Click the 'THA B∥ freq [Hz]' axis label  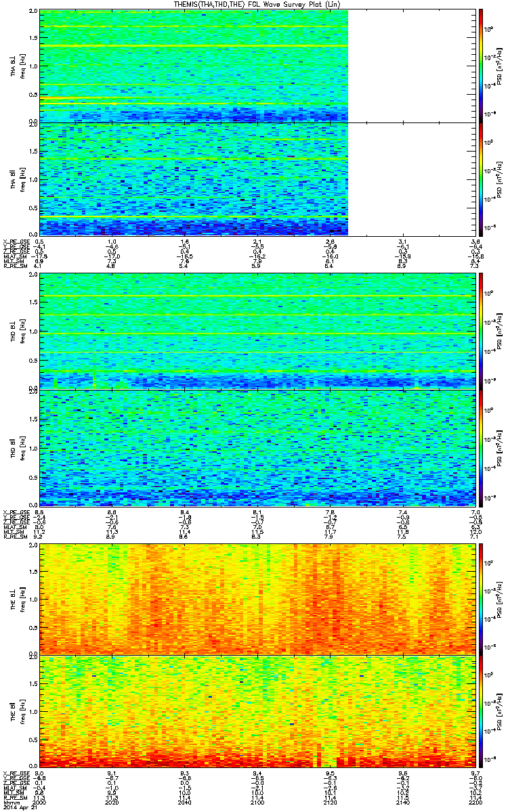(x=17, y=179)
